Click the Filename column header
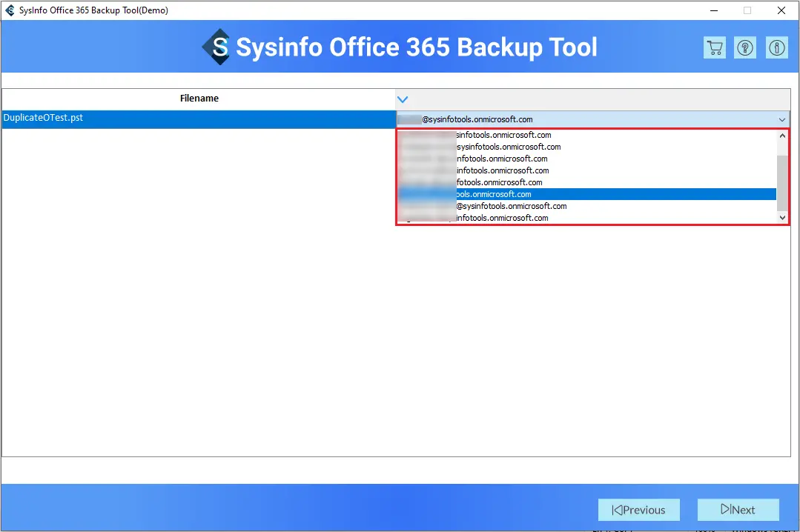The height and width of the screenshot is (532, 800). (x=199, y=99)
